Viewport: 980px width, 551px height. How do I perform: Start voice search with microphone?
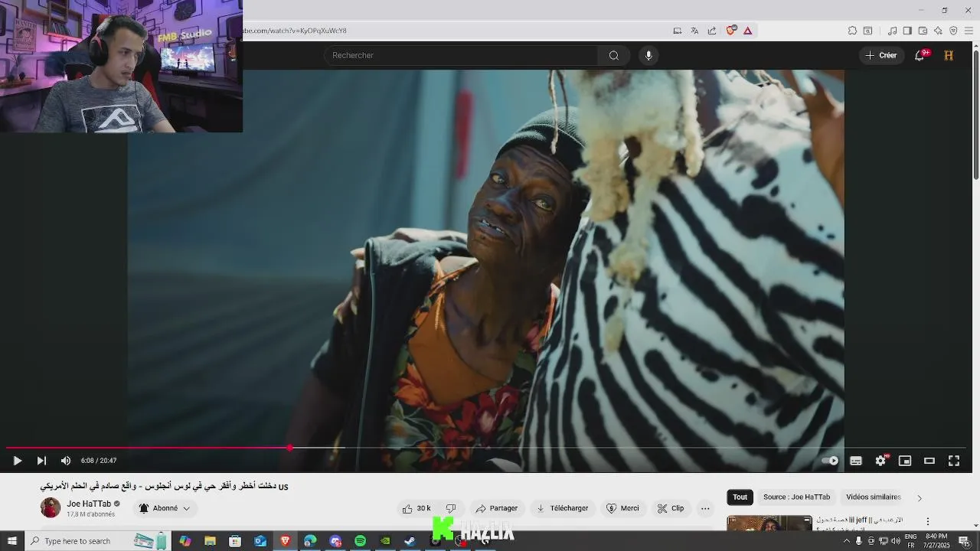(x=648, y=55)
